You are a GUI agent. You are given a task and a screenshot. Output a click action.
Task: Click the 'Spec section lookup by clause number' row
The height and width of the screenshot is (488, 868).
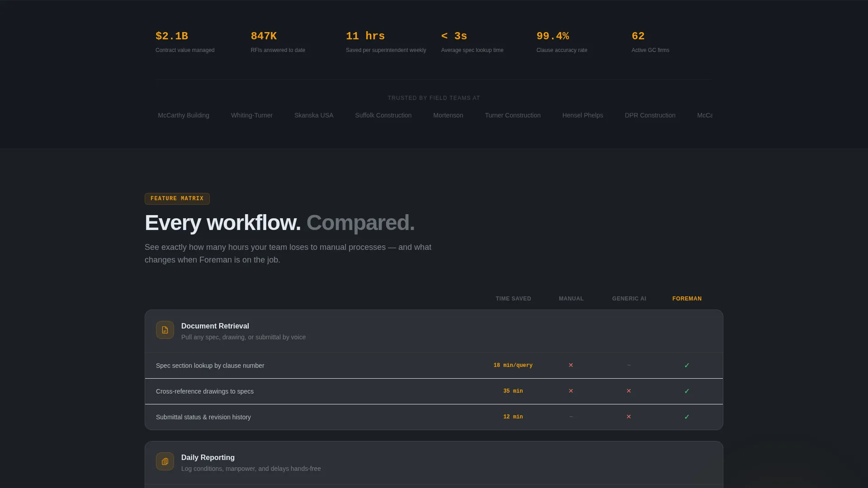[434, 366]
